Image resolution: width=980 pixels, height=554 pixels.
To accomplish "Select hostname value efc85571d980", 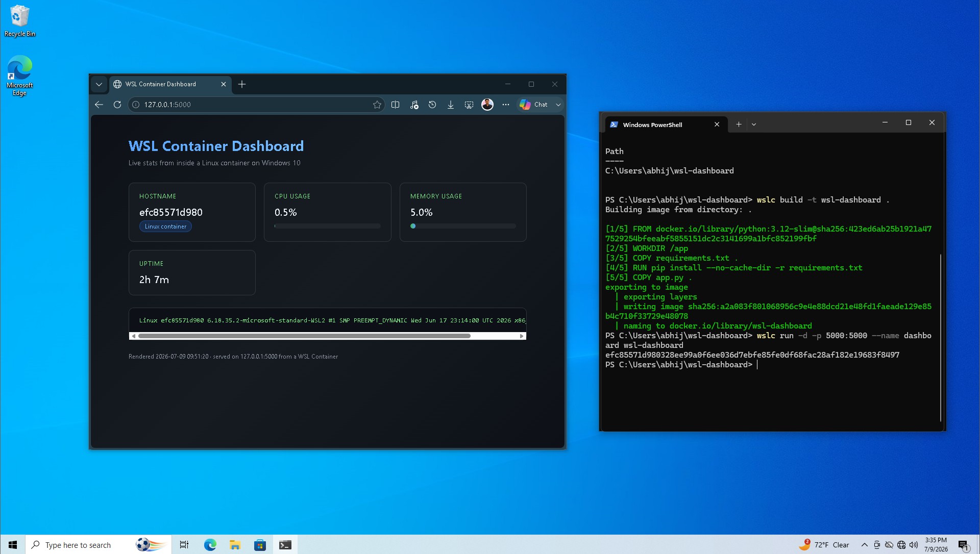I will tap(171, 212).
